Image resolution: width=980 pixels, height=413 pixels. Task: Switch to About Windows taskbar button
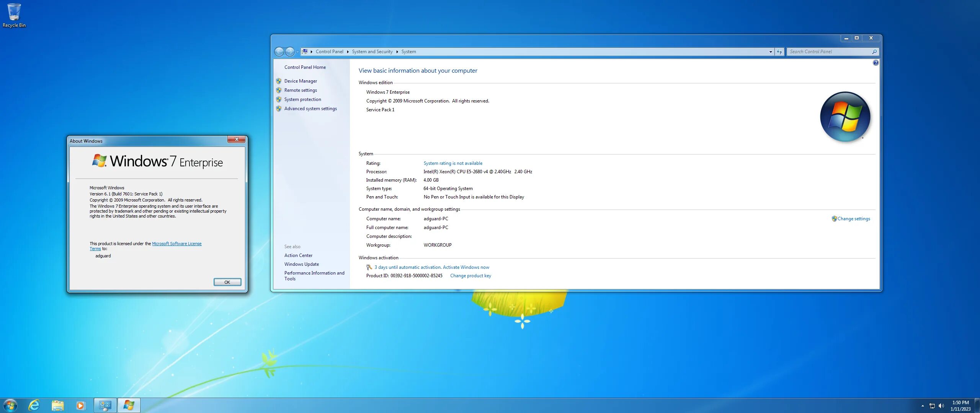coord(129,405)
